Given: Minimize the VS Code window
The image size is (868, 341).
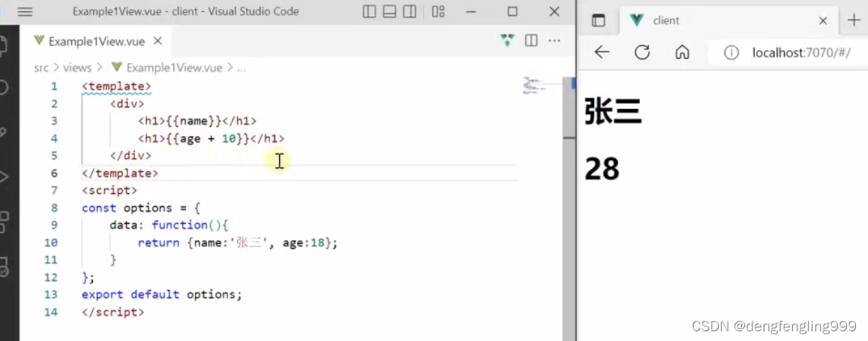Looking at the screenshot, I should [471, 12].
